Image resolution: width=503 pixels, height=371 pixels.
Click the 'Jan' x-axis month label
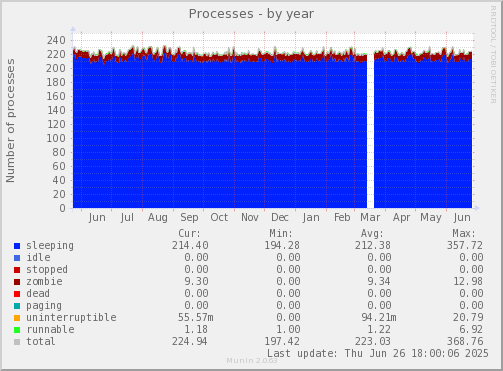(x=311, y=218)
